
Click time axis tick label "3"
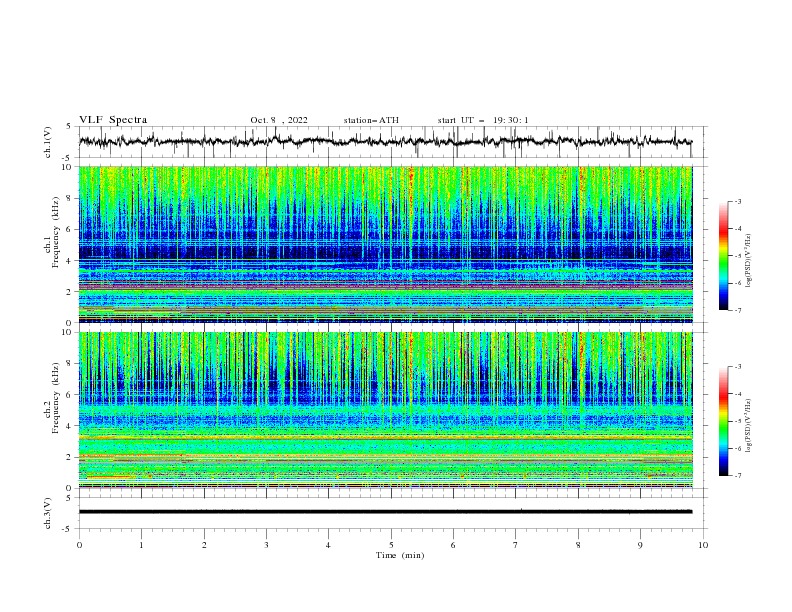coord(266,545)
